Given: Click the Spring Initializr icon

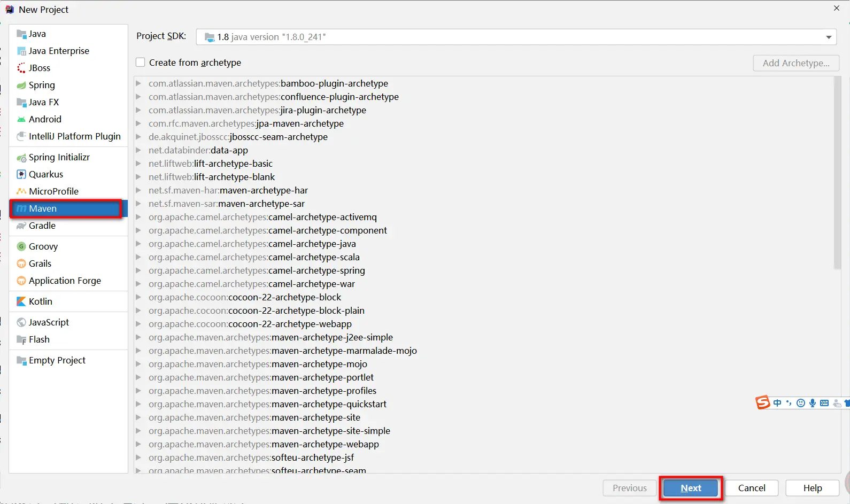Looking at the screenshot, I should [x=21, y=158].
